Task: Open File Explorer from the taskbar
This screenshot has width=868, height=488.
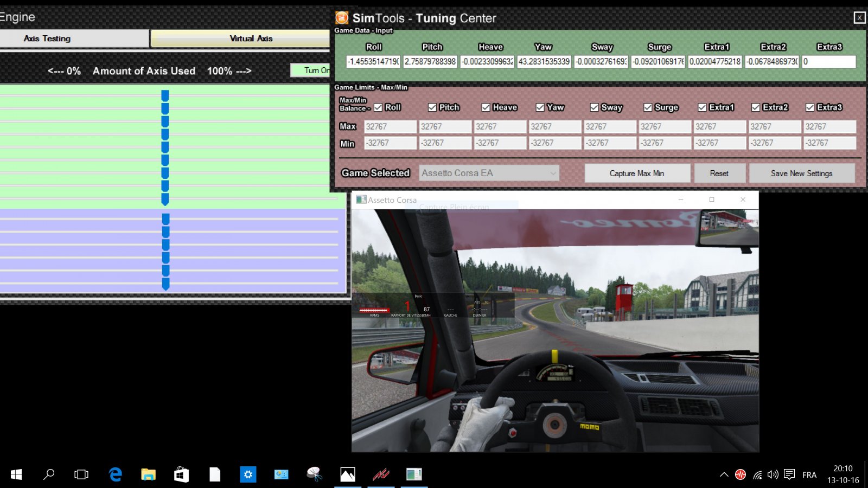Action: (148, 474)
